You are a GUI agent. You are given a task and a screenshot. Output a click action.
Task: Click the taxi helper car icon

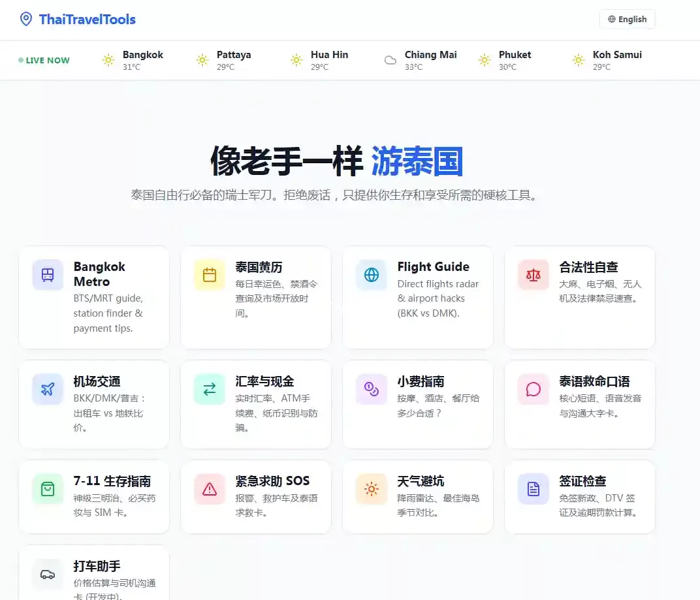tap(48, 574)
